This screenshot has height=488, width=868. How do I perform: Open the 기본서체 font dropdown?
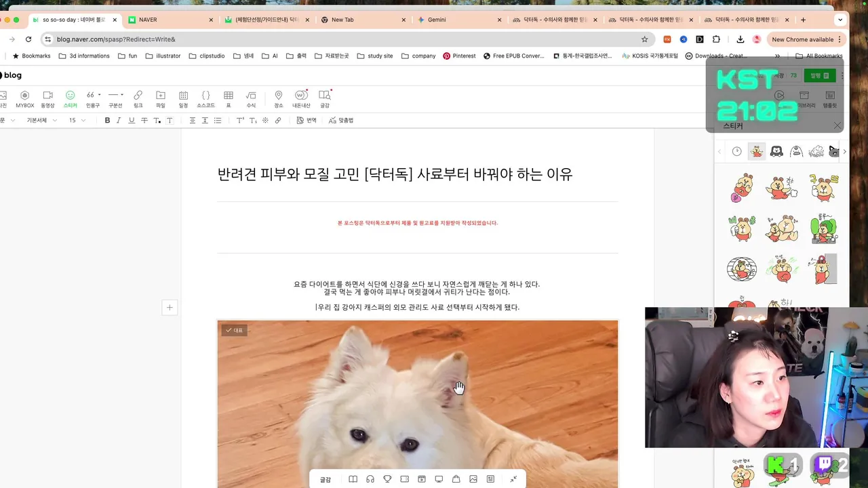tap(41, 120)
